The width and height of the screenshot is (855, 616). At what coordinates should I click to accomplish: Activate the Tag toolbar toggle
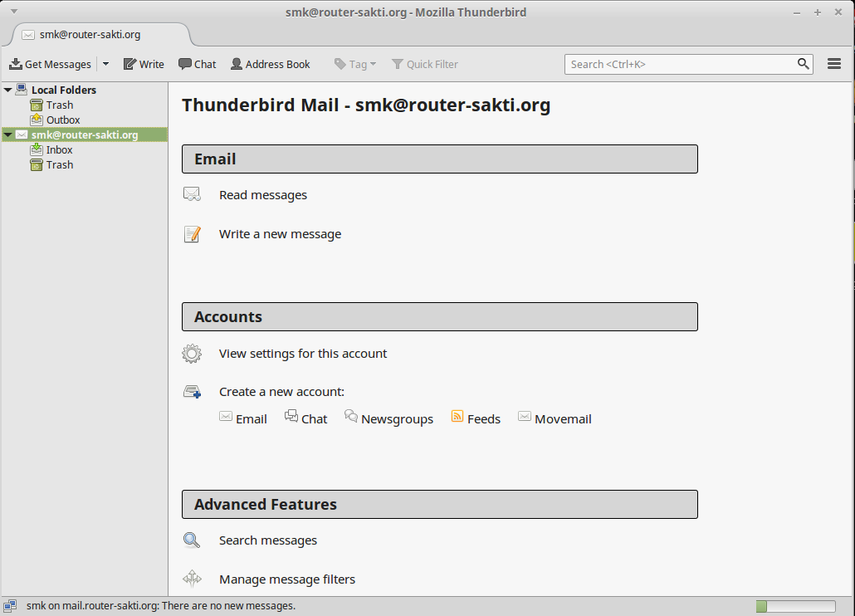[x=340, y=64]
